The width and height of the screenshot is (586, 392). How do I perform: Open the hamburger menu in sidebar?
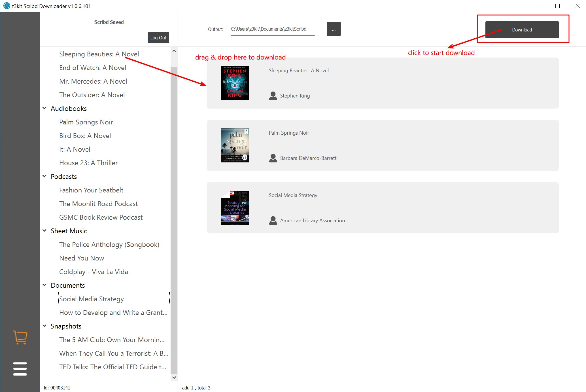20,368
